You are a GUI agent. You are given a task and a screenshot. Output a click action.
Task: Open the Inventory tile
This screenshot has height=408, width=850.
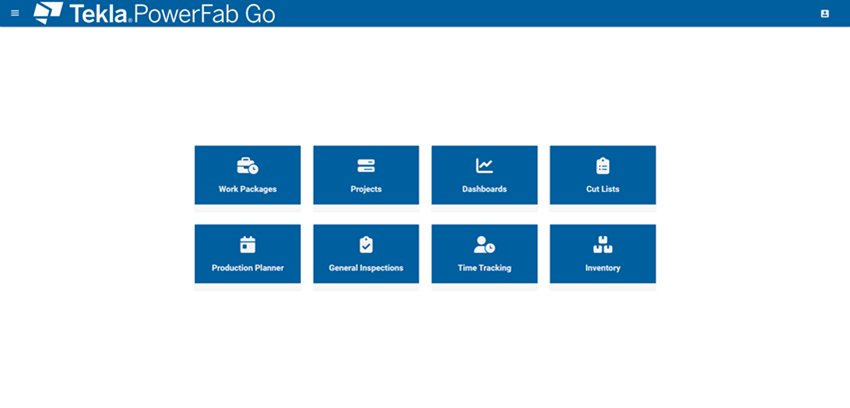coord(603,254)
